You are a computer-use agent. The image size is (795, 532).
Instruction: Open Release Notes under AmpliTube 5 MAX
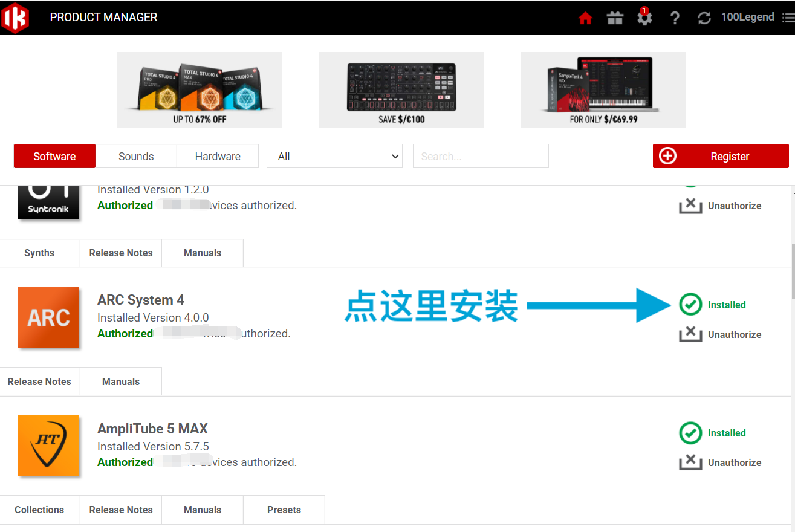(121, 510)
